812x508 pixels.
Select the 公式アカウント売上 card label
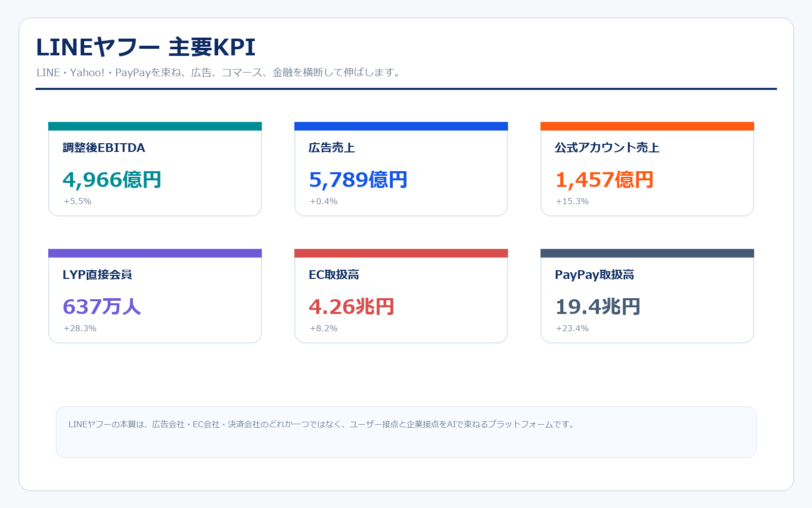pyautogui.click(x=607, y=148)
